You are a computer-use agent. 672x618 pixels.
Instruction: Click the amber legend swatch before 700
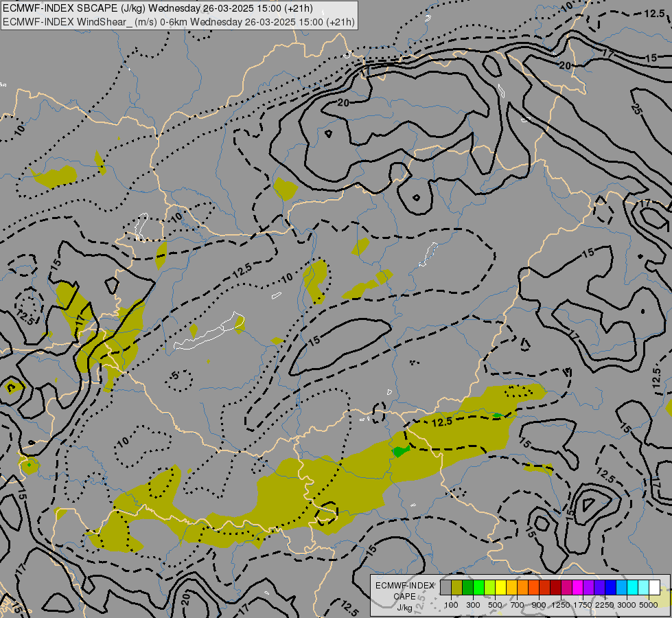(x=511, y=588)
